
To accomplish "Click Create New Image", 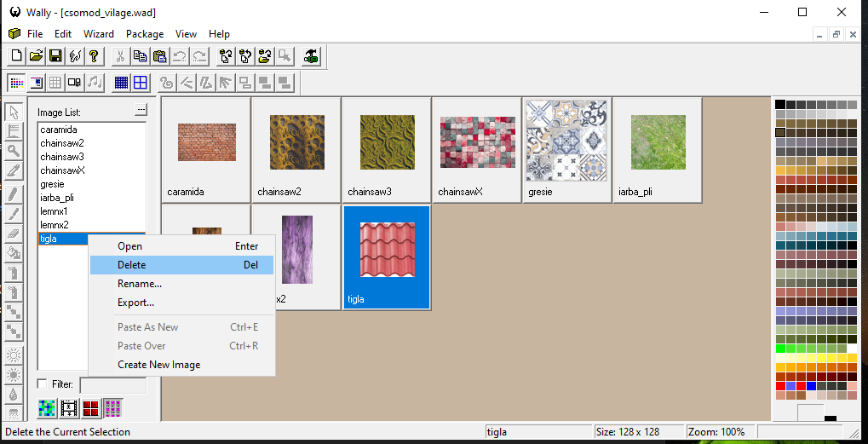I will pyautogui.click(x=158, y=365).
